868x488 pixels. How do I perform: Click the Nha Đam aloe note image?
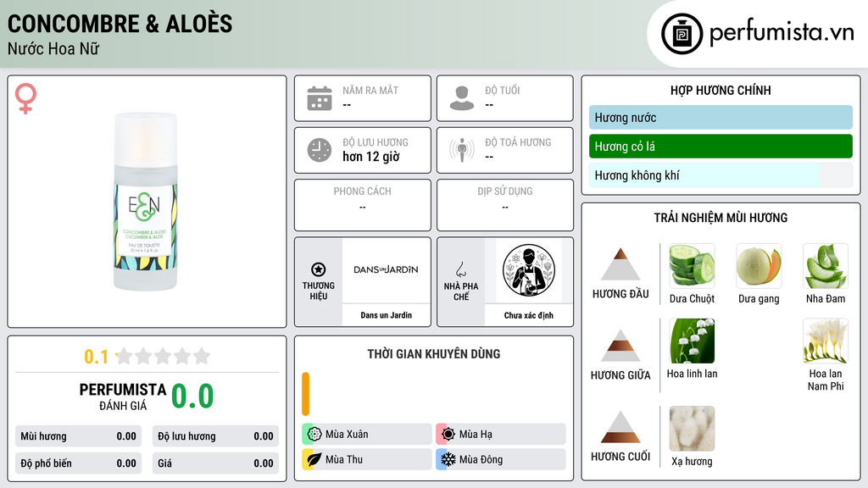pyautogui.click(x=826, y=266)
